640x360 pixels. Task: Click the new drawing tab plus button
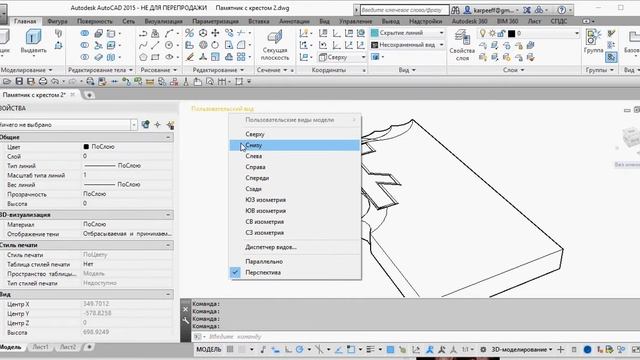click(89, 95)
